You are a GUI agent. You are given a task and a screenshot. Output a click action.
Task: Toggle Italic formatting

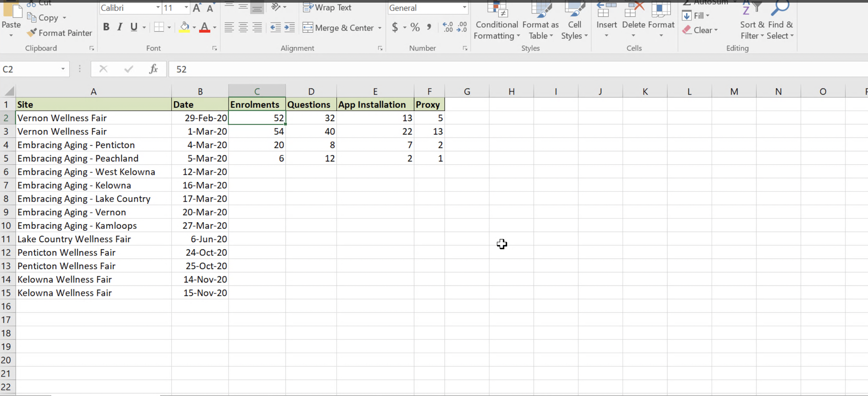(120, 27)
